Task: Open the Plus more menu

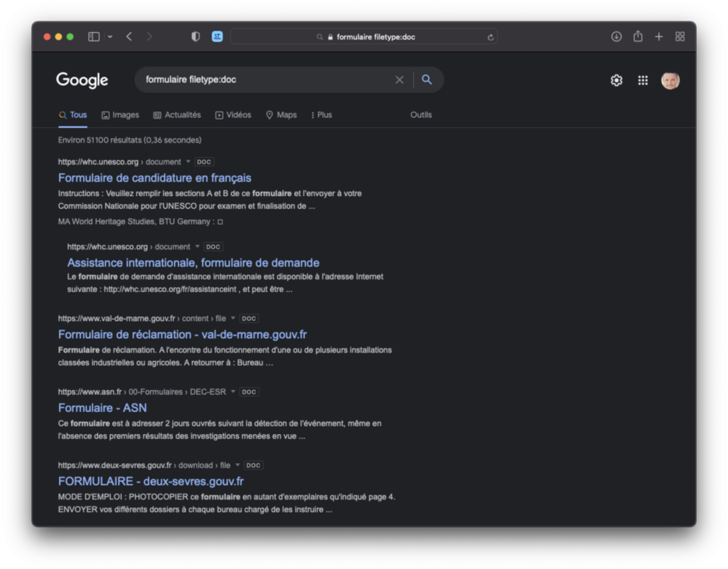Action: pos(321,115)
